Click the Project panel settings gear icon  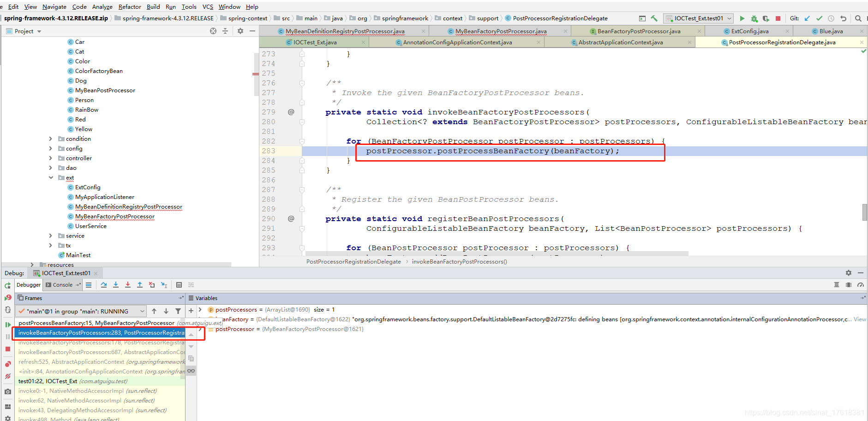240,31
